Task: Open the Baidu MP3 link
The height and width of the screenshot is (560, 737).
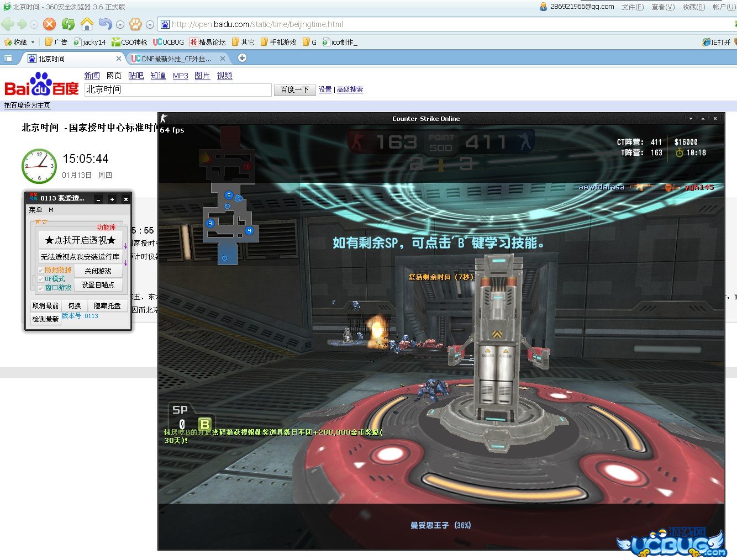Action: (x=181, y=76)
